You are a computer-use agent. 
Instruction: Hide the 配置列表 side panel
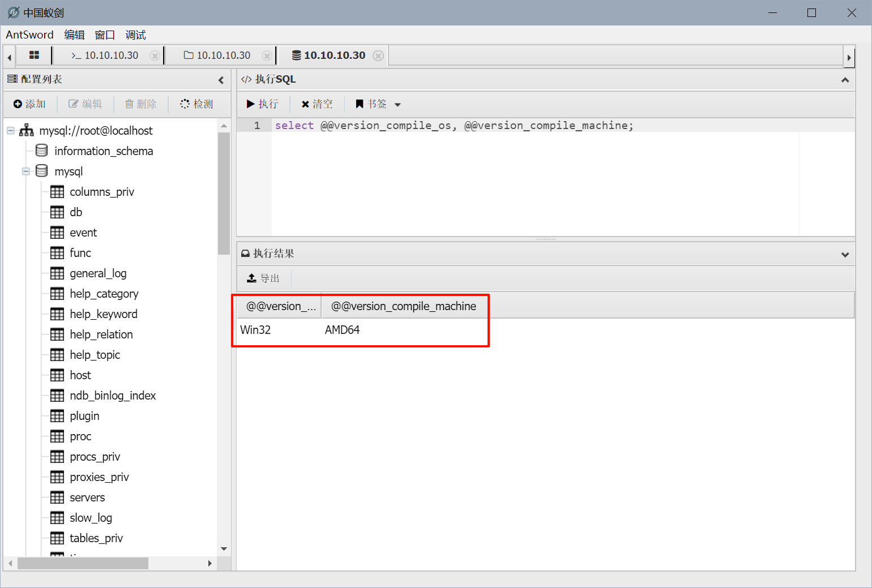pos(221,80)
